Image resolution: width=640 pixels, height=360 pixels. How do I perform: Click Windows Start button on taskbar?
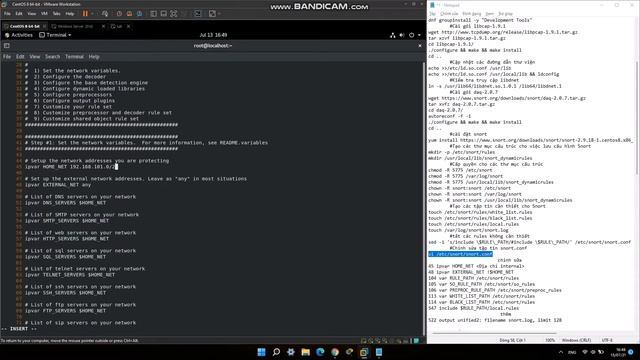pos(262,352)
